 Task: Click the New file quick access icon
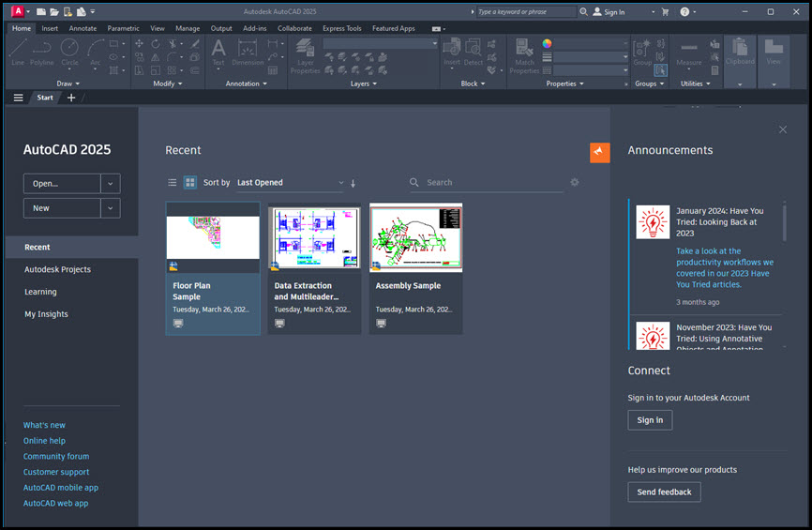coord(41,11)
